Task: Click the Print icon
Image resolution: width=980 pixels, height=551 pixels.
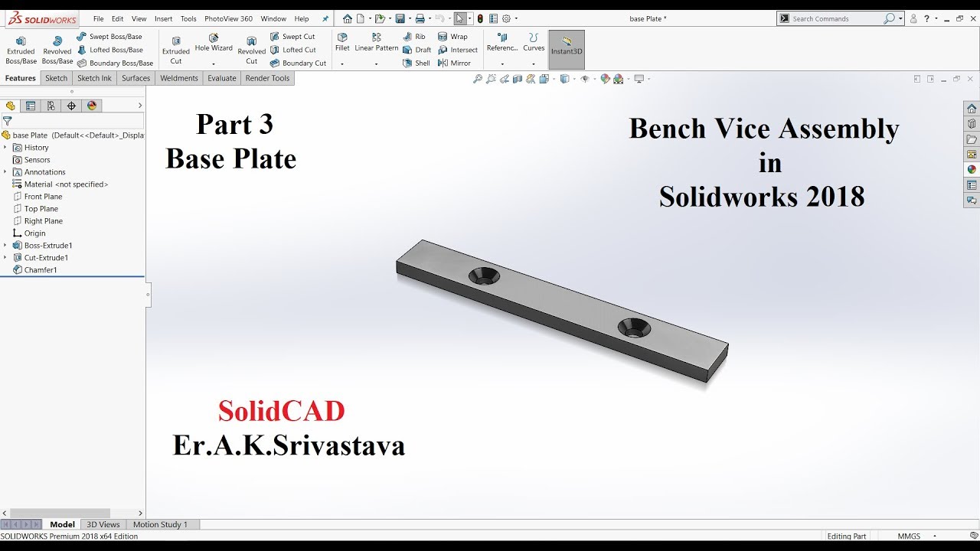Action: (420, 18)
